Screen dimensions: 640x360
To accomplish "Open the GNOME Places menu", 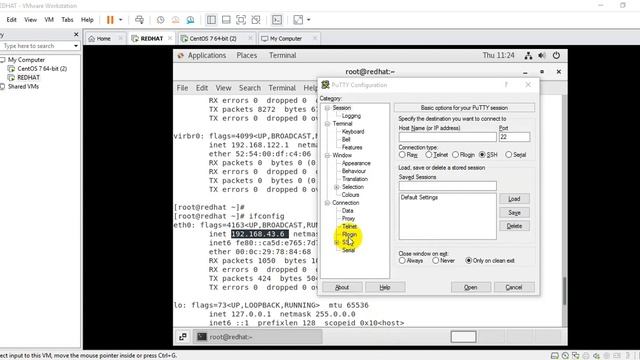I will [247, 56].
